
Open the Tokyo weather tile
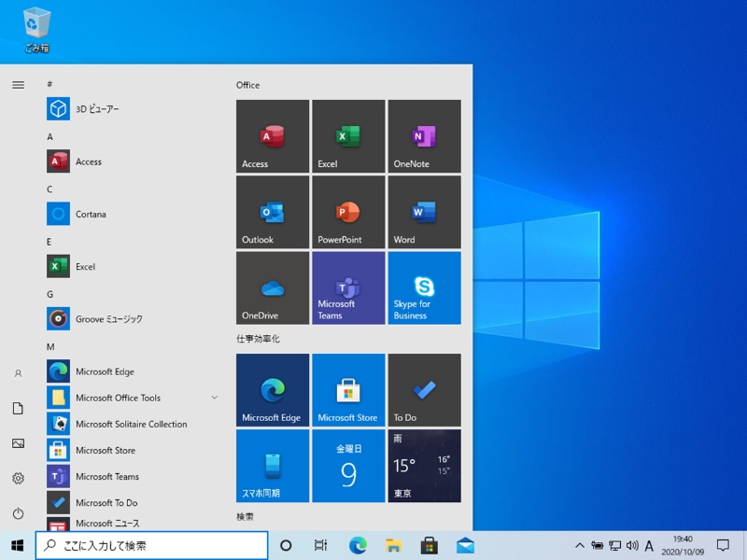[x=424, y=466]
